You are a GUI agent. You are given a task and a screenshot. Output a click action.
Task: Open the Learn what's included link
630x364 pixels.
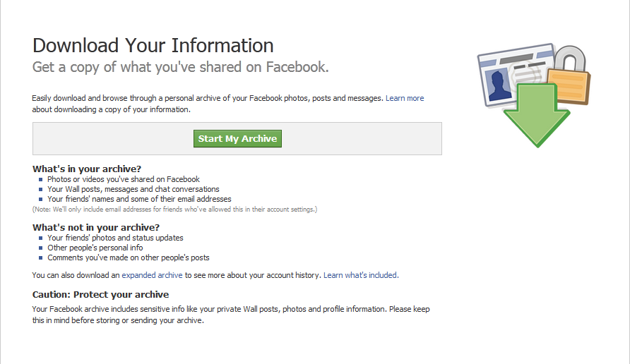361,275
